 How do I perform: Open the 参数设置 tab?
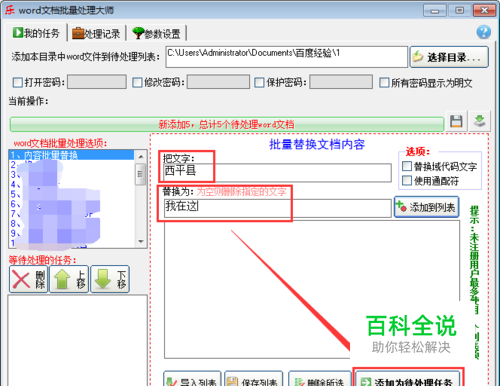[x=156, y=33]
